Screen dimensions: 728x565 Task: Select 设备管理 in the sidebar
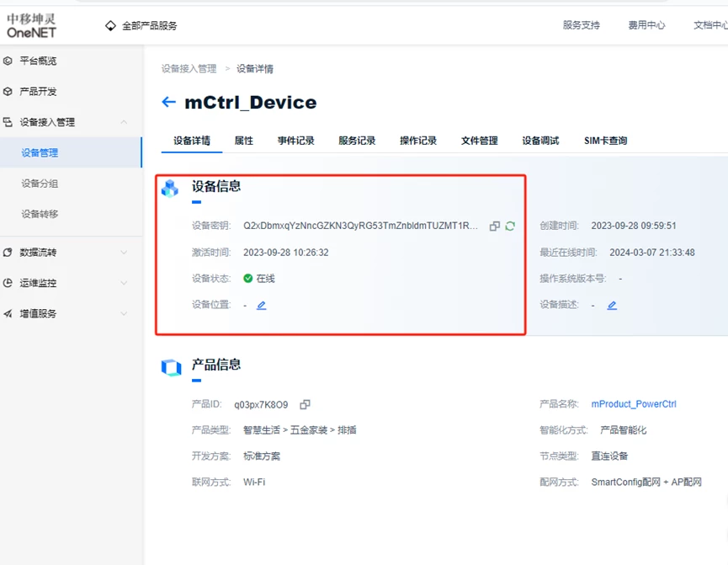(x=71, y=152)
